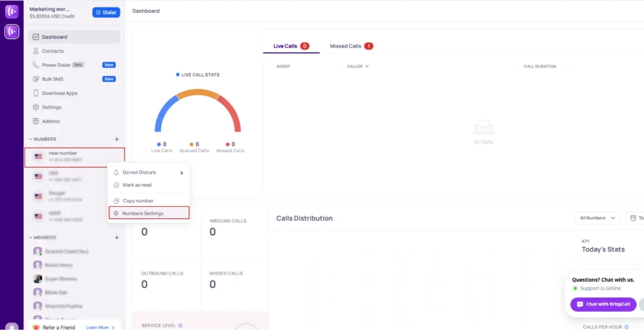Click the bell icon in context menu
This screenshot has height=330, width=644.
(x=116, y=172)
